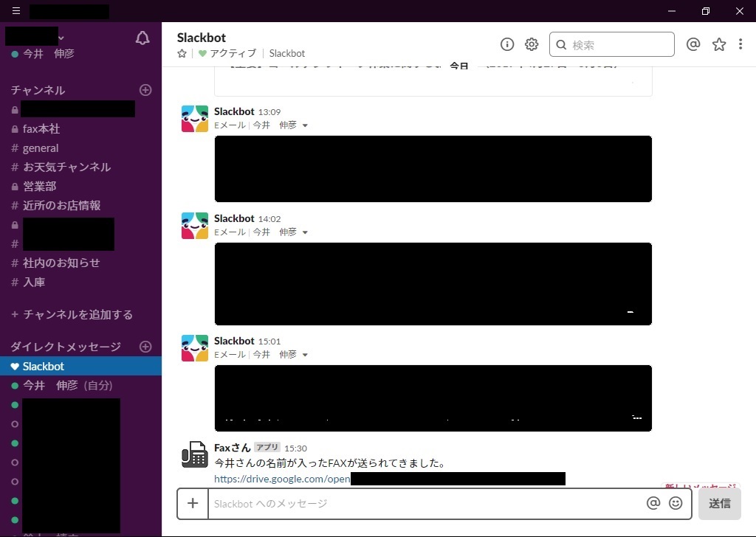The width and height of the screenshot is (756, 537).
Task: Restore down the window
Action: tap(705, 10)
